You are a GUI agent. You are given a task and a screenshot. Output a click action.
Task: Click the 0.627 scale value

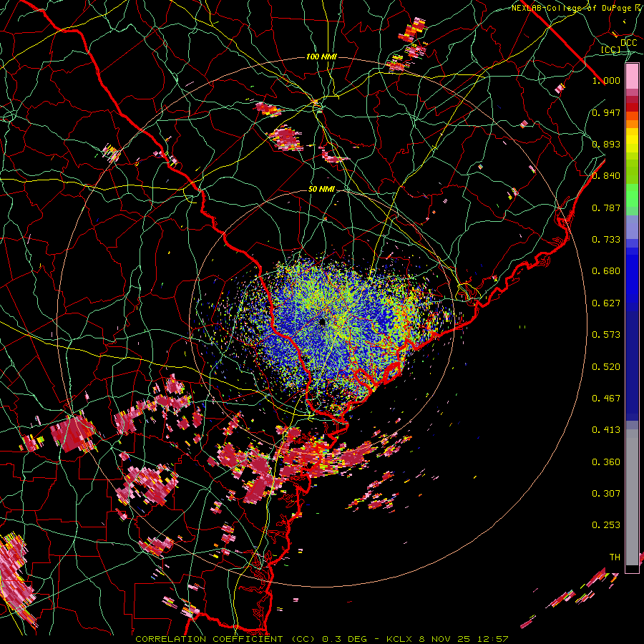tap(606, 303)
